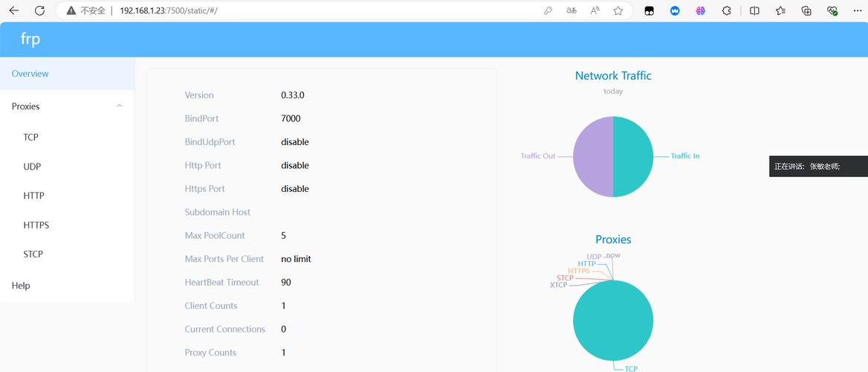Click the frp logo title
This screenshot has height=372, width=868.
tap(30, 39)
